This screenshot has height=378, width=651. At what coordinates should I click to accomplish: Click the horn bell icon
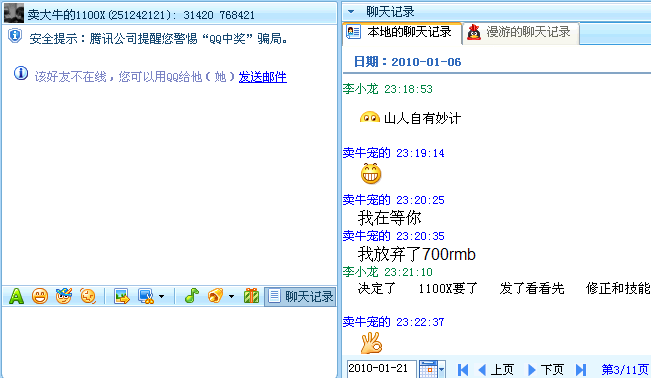point(215,296)
